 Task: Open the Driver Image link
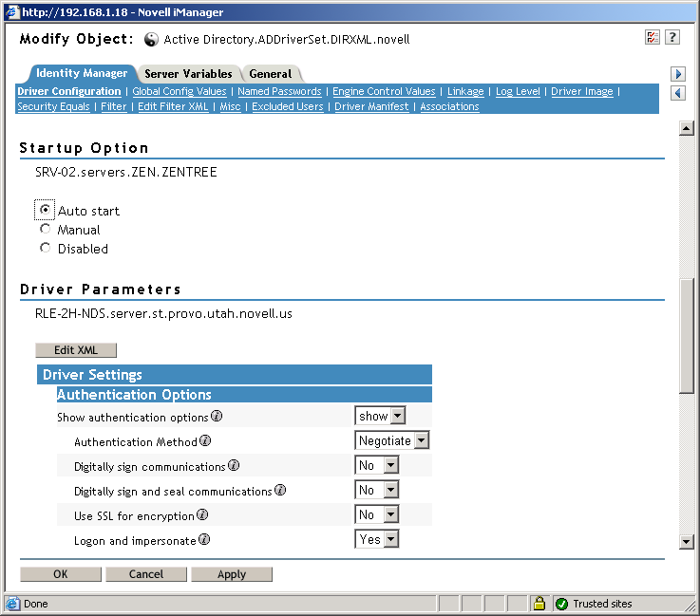click(582, 91)
